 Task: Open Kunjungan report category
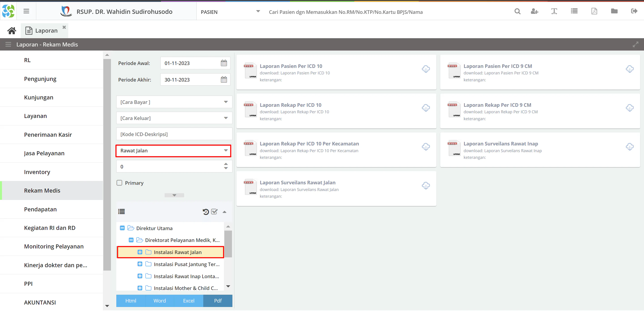coord(38,97)
